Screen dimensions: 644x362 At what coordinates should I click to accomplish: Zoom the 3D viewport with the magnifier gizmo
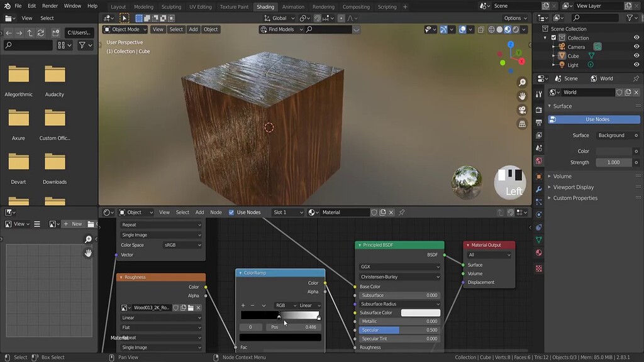[522, 82]
